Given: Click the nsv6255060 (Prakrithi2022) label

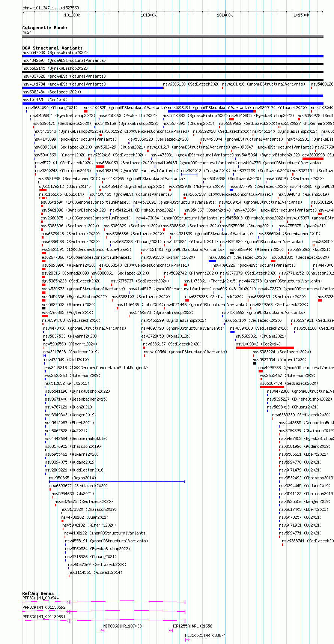Looking at the screenshot, I should click(128, 116).
